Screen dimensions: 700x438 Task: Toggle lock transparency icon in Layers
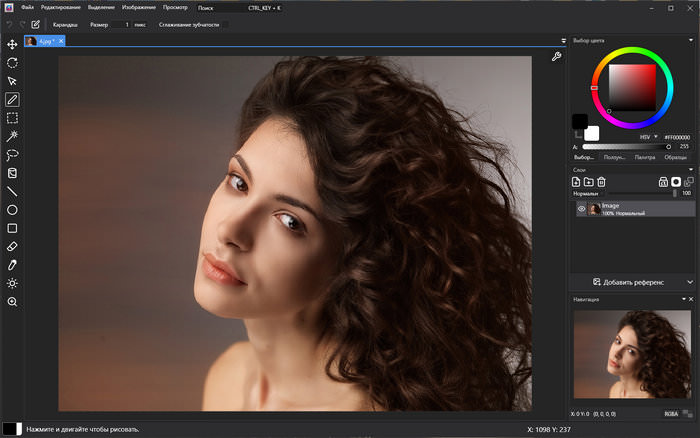[663, 182]
